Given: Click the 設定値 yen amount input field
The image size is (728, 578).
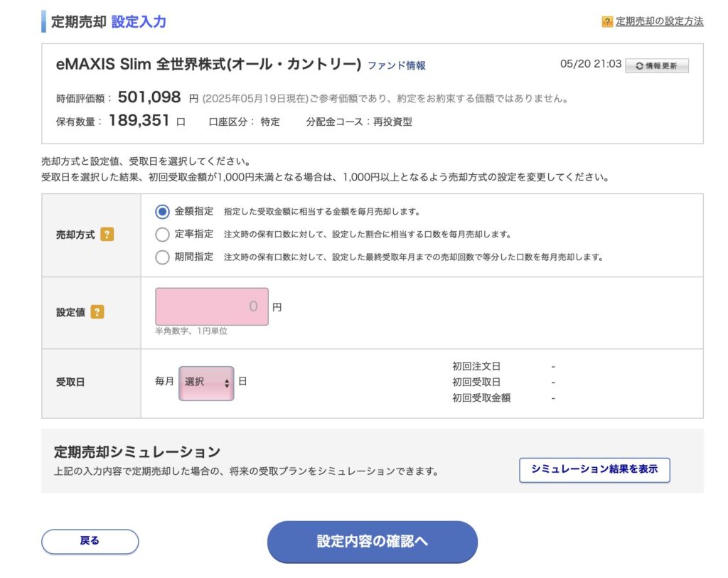Looking at the screenshot, I should click(212, 306).
